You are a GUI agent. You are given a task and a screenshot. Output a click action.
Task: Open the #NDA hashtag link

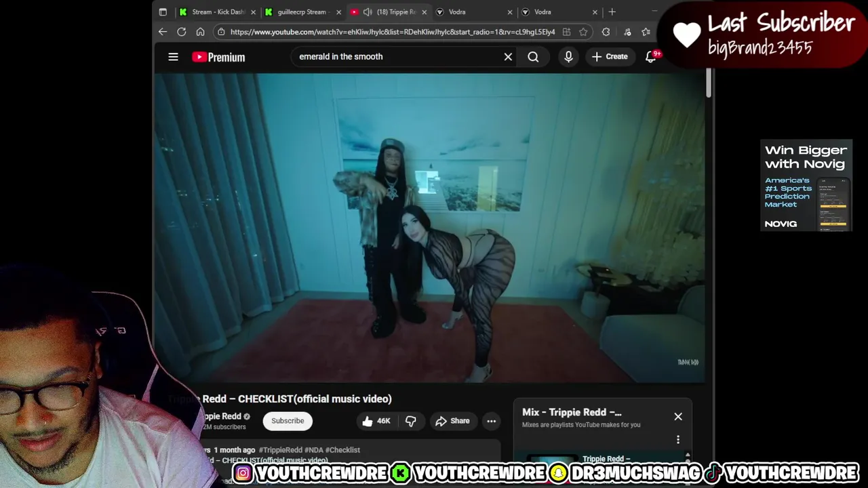(x=313, y=450)
